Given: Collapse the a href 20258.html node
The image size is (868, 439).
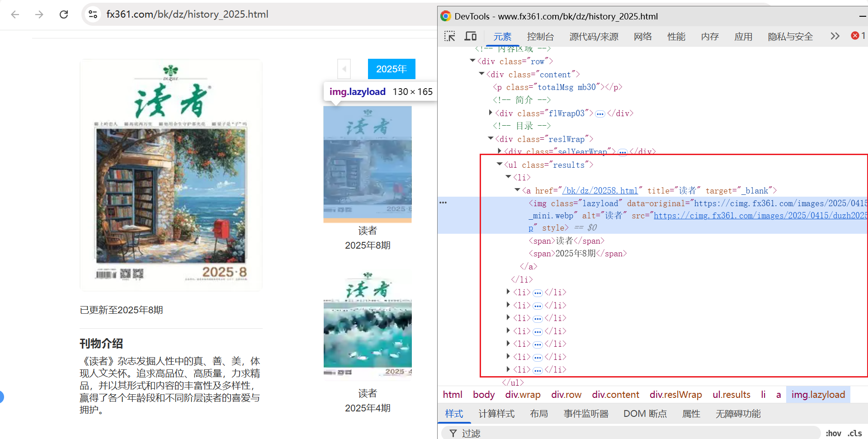Looking at the screenshot, I should (x=517, y=190).
